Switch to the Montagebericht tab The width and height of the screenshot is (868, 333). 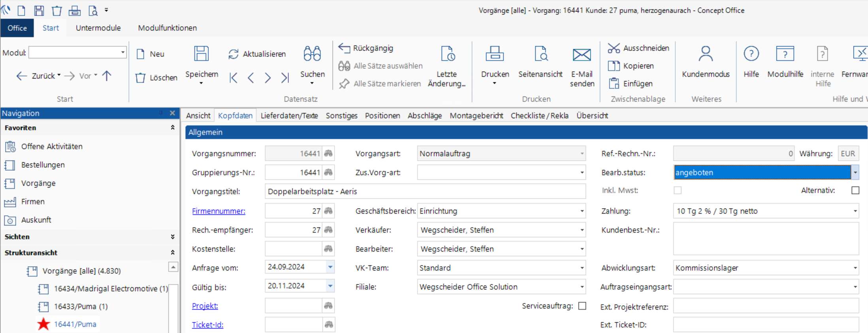[x=476, y=116]
